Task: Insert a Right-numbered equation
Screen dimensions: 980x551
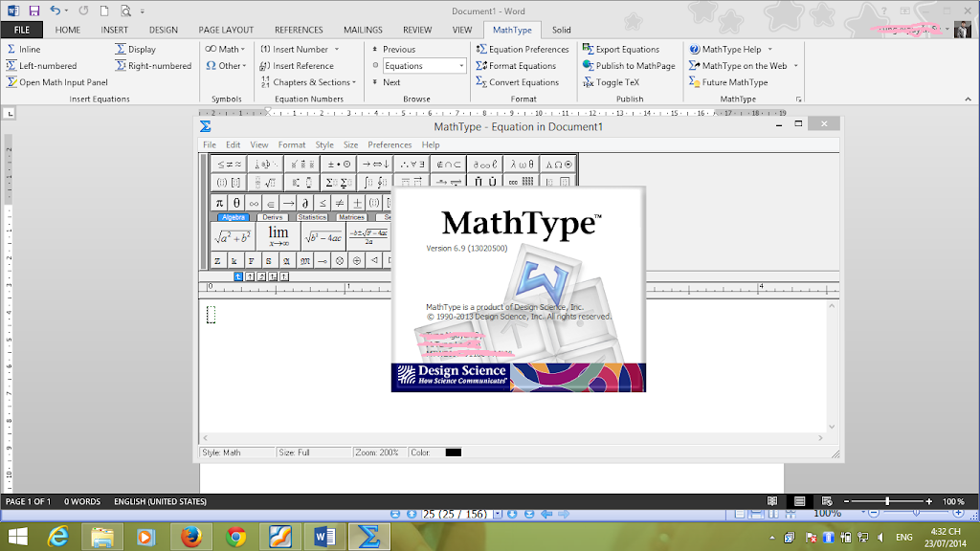Action: click(x=153, y=66)
